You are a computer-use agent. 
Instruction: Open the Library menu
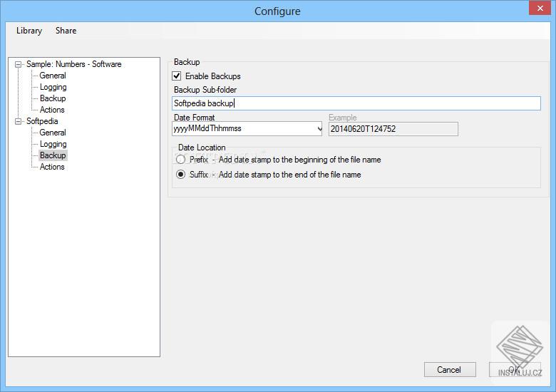pyautogui.click(x=29, y=31)
